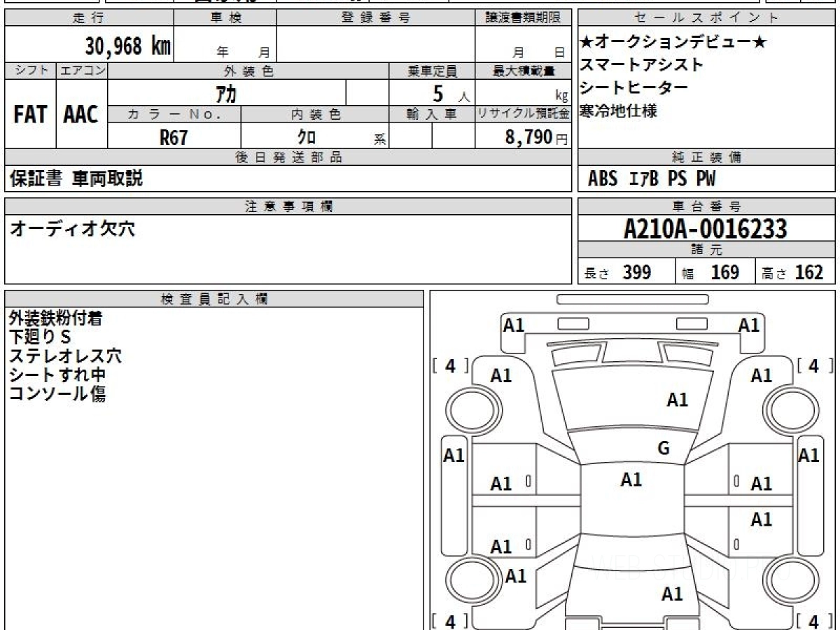Select the equipment list ABS エアB PS PW
Image resolution: width=840 pixels, height=630 pixels.
click(x=652, y=179)
